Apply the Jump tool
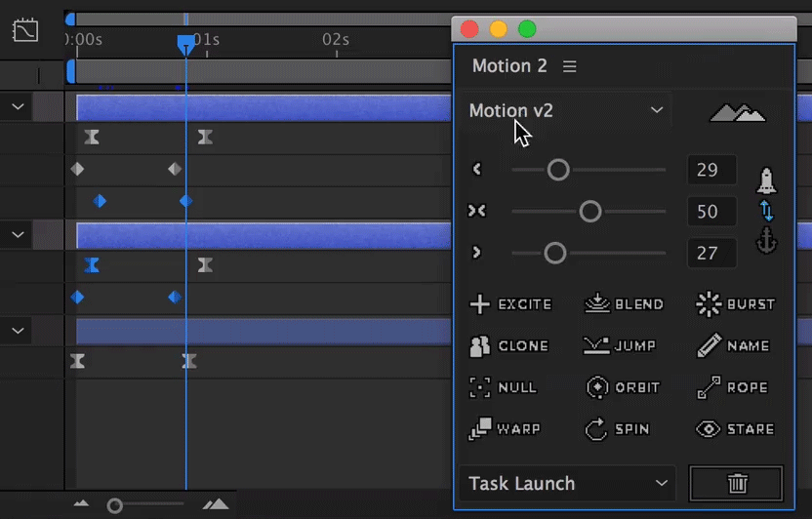Screen dimensions: 812x519 620,346
